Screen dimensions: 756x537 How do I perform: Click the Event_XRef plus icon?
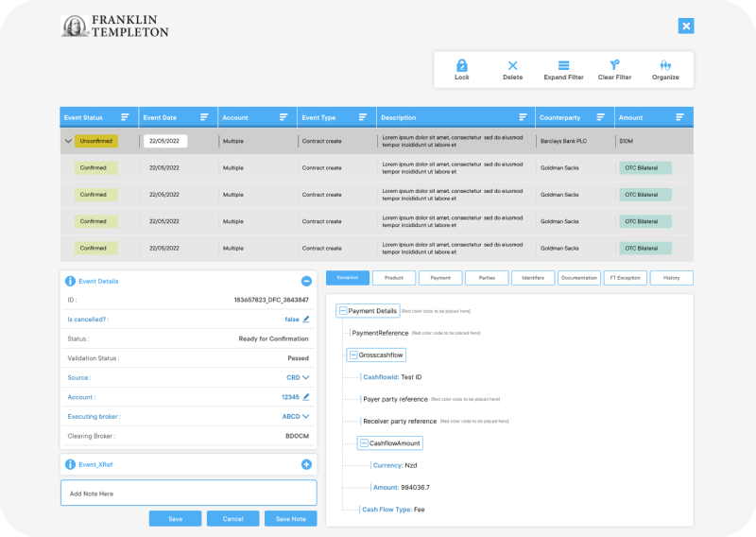click(x=306, y=464)
